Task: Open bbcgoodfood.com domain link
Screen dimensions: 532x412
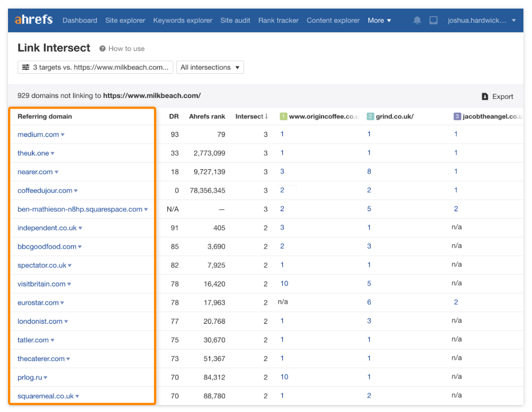Action: coord(47,246)
